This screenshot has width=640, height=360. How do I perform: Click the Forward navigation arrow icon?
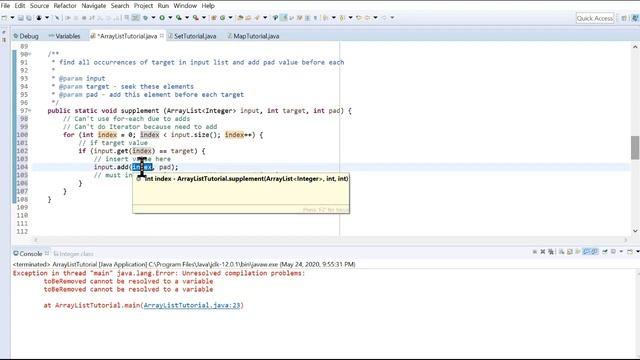point(384,18)
